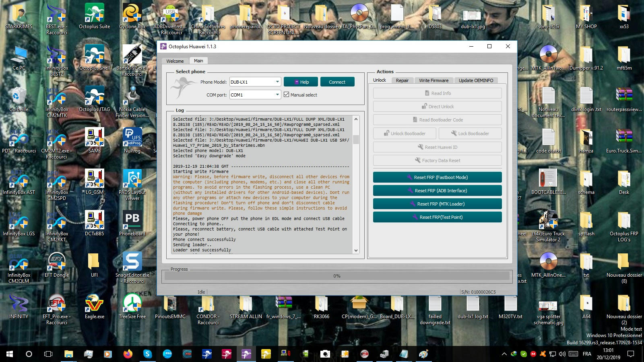Click the volume icon in system tray

(x=562, y=354)
